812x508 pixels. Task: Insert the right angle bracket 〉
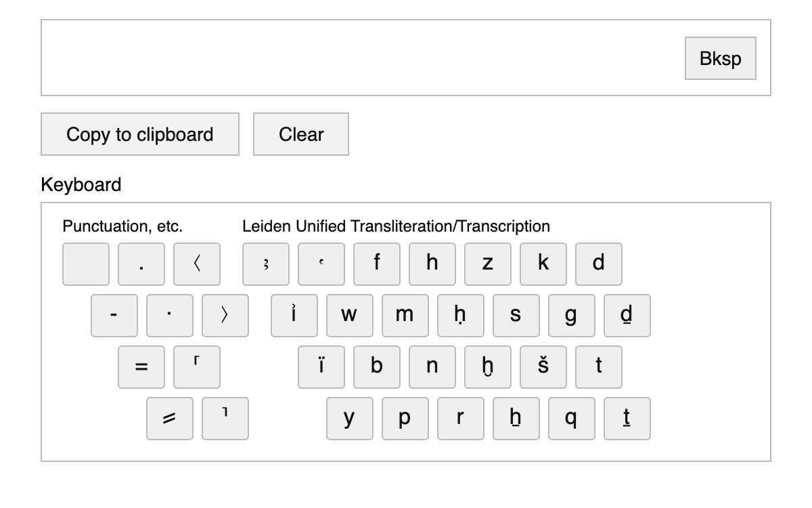pos(225,316)
